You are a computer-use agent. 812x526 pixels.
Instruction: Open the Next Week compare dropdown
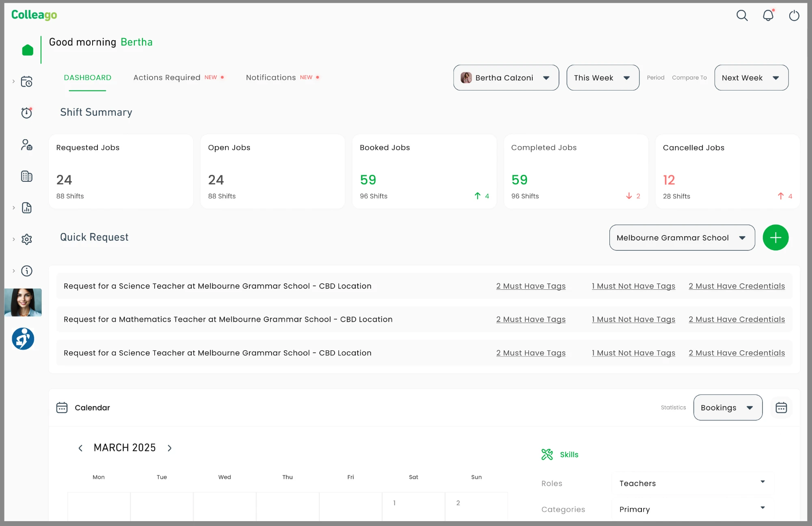click(x=752, y=78)
